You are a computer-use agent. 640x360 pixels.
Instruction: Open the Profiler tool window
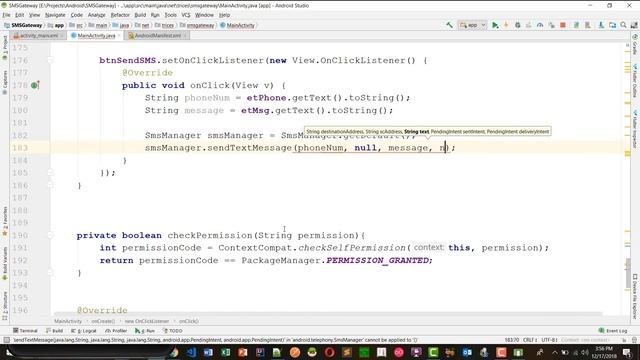click(x=116, y=331)
